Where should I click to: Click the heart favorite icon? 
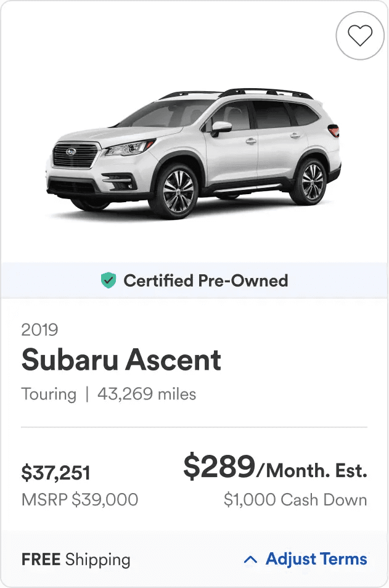tap(360, 35)
